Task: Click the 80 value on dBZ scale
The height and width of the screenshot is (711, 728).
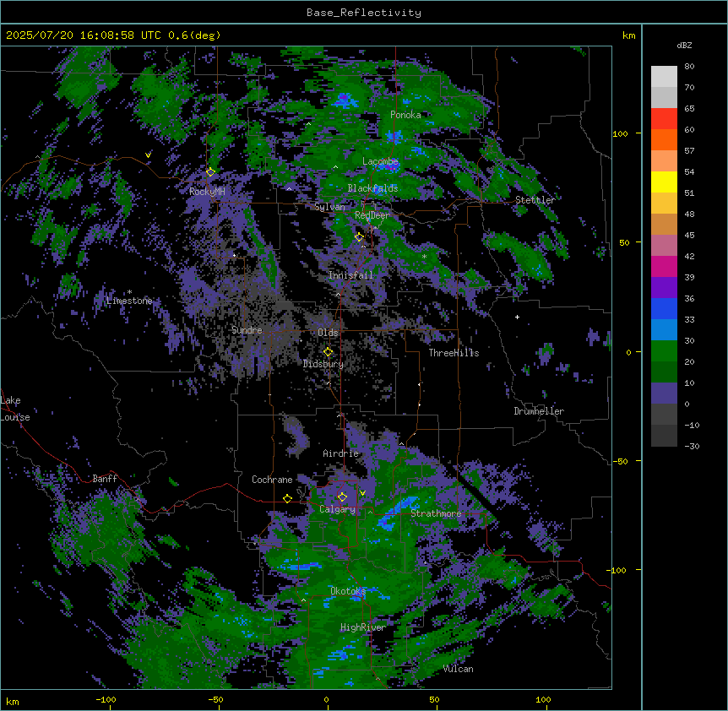Action: tap(689, 67)
